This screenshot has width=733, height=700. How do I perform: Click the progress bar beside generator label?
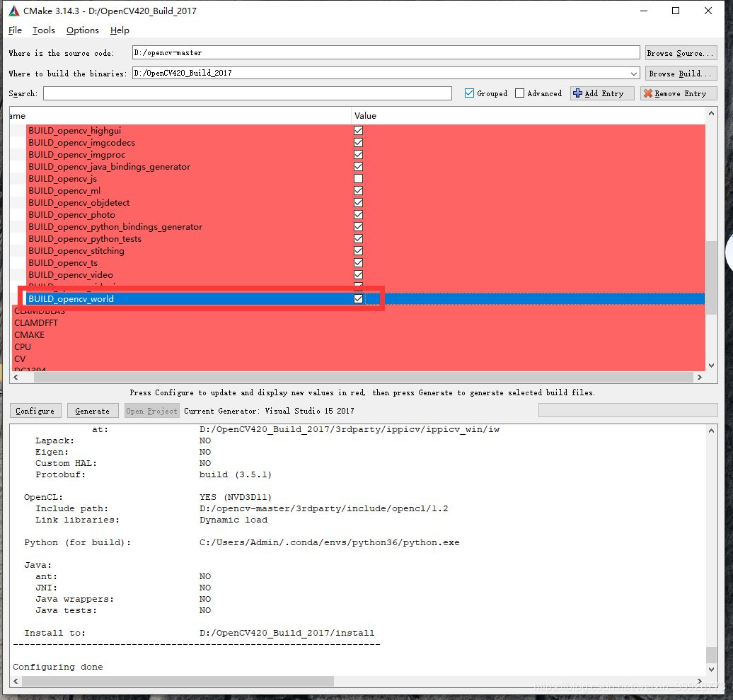point(628,410)
